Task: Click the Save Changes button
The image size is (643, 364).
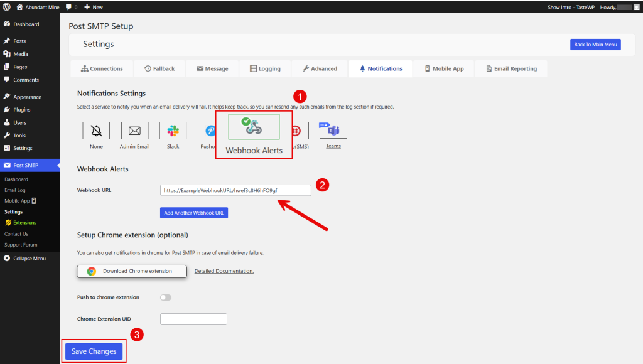Action: click(x=94, y=351)
